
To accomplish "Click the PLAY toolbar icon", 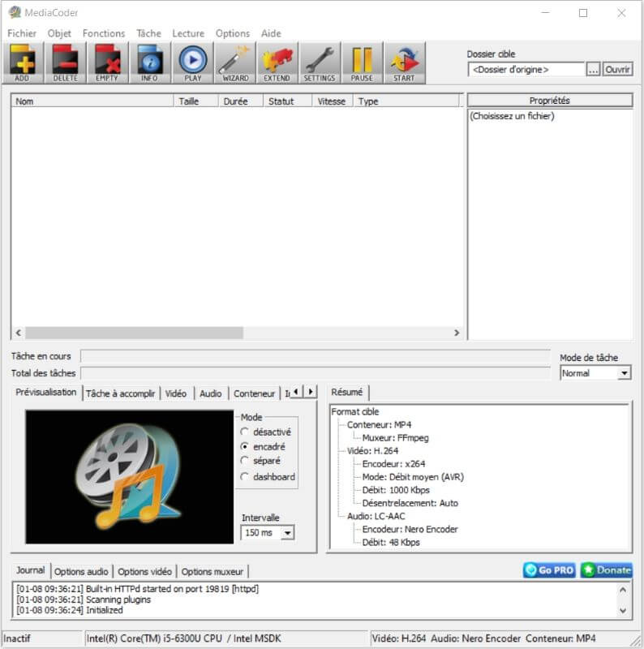I will pyautogui.click(x=193, y=63).
